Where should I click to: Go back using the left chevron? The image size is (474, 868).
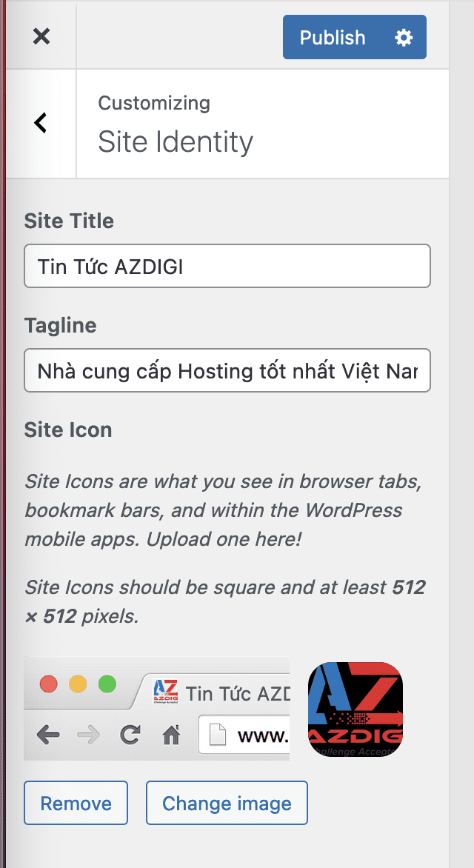point(41,123)
